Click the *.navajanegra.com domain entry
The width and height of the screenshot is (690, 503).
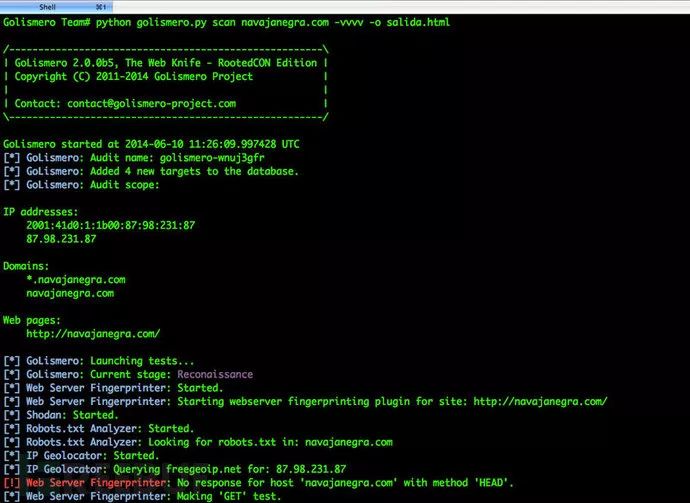tap(76, 280)
